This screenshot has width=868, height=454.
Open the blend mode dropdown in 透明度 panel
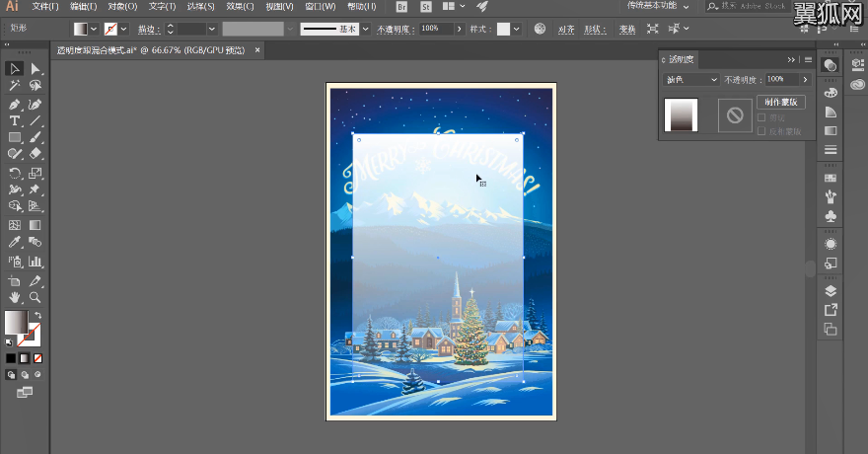tap(690, 80)
